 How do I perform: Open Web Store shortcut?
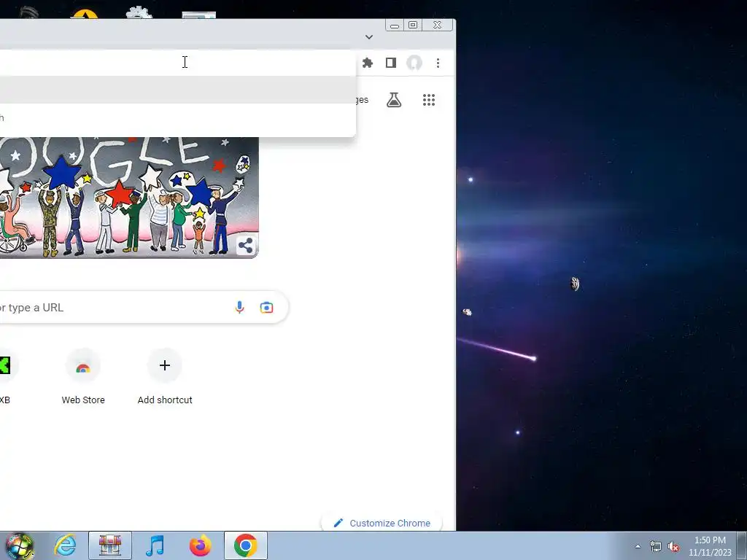tap(83, 377)
